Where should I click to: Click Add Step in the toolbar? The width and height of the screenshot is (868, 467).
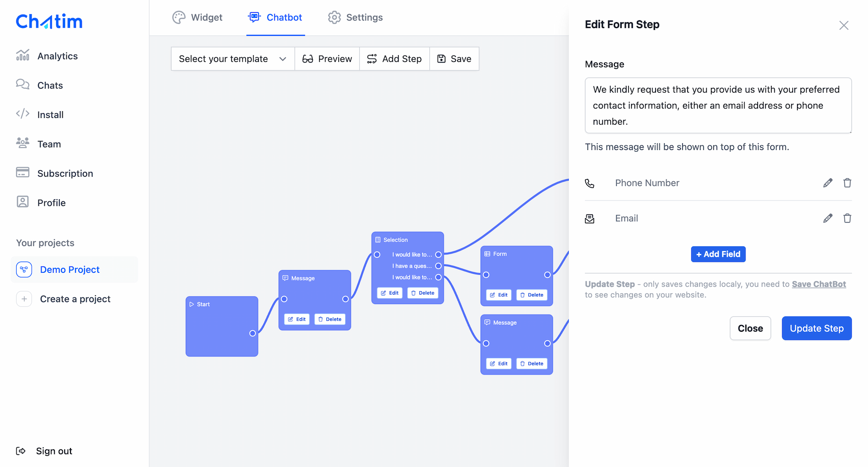click(x=394, y=59)
